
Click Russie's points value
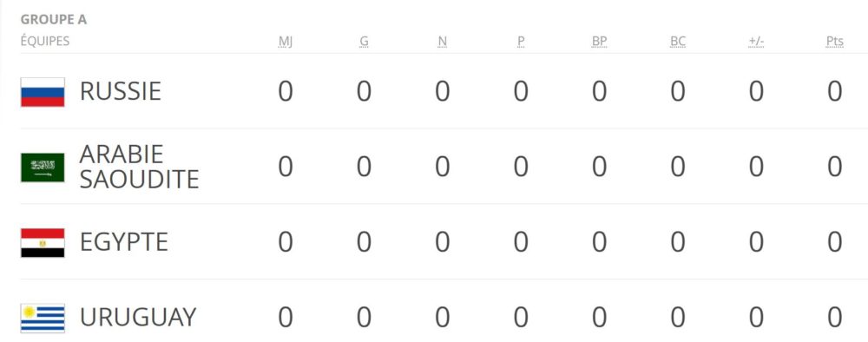click(x=835, y=92)
